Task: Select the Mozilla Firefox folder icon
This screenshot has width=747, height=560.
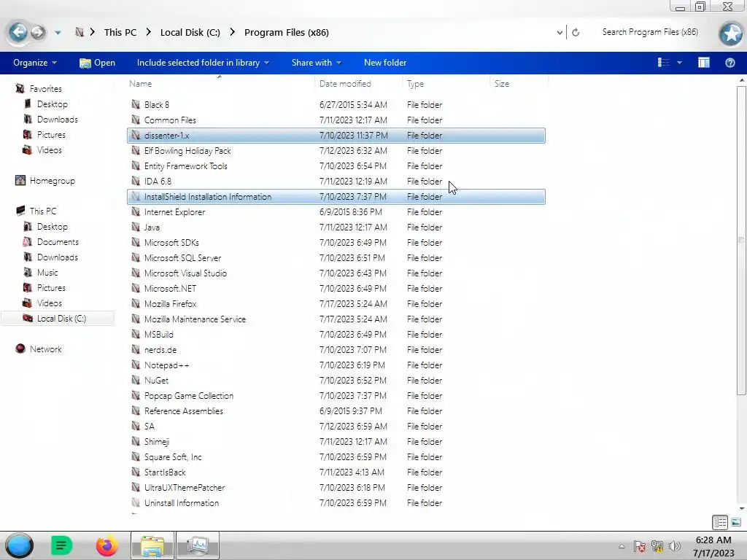Action: click(x=136, y=303)
